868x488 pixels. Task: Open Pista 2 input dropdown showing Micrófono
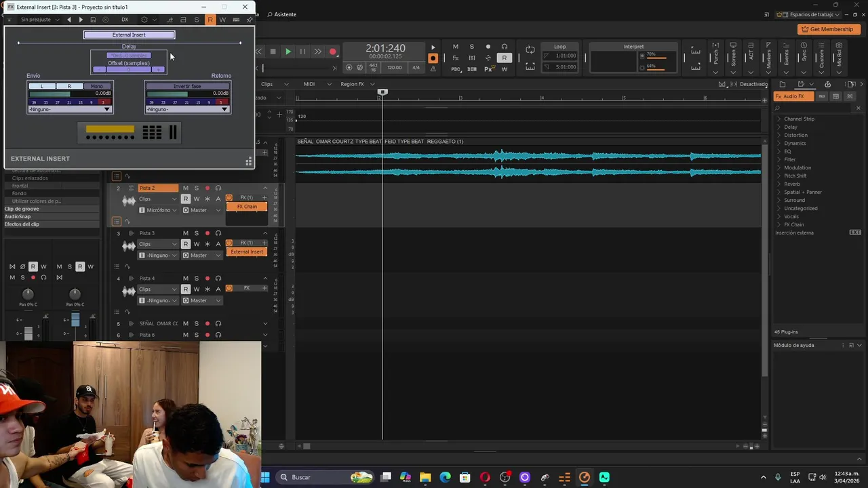tap(159, 210)
